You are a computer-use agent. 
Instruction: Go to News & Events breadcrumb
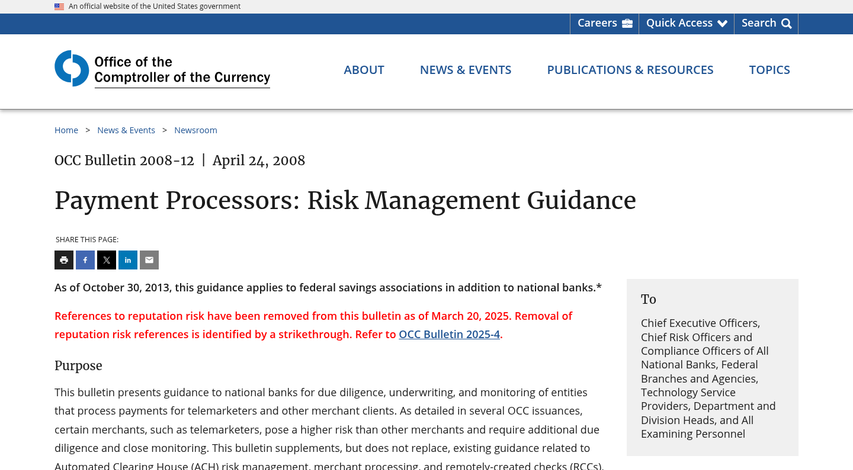126,130
